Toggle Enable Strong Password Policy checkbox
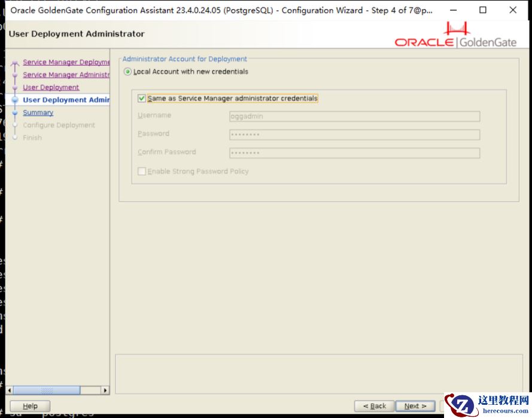532x418 pixels. (141, 171)
